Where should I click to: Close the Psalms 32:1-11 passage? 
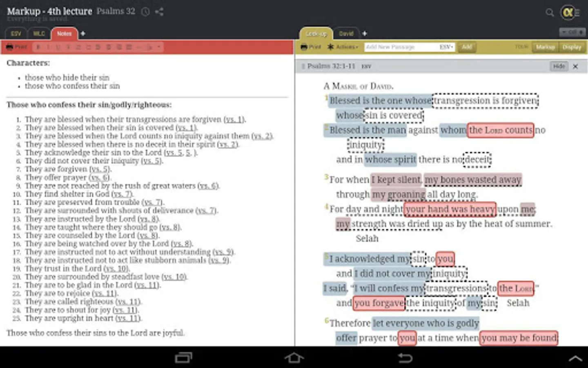click(576, 66)
